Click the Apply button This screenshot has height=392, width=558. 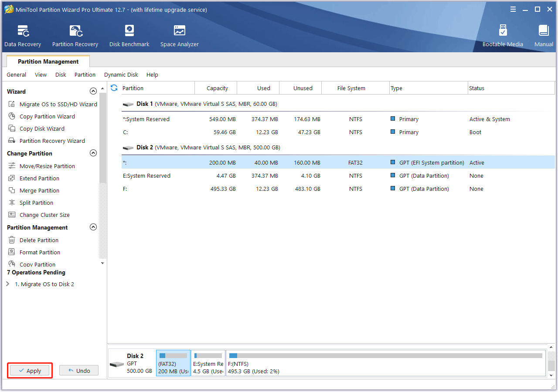[30, 371]
